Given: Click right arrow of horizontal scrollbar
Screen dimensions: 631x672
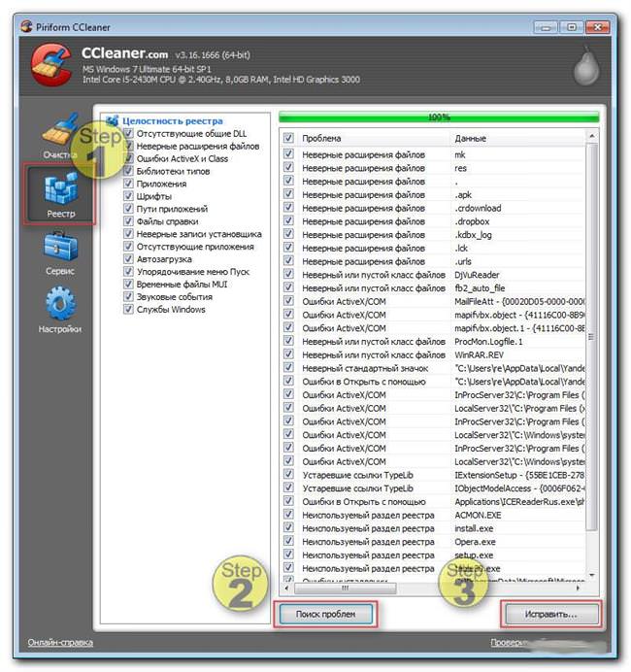Looking at the screenshot, I should coord(578,588).
